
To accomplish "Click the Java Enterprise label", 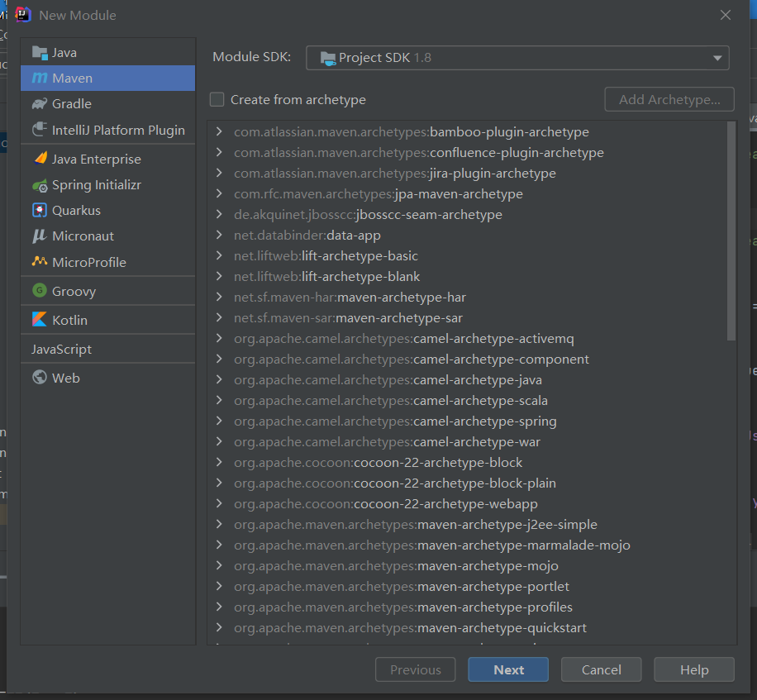I will coord(97,160).
